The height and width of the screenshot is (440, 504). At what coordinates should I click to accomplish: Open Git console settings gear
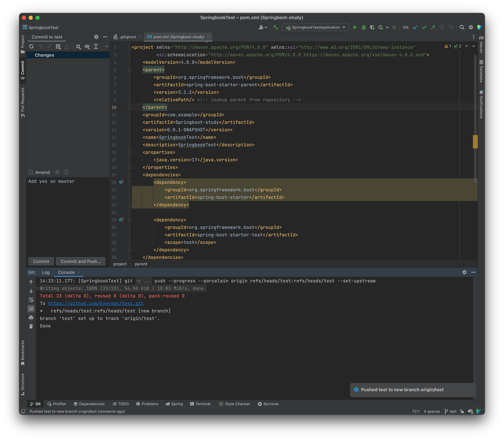[x=464, y=272]
